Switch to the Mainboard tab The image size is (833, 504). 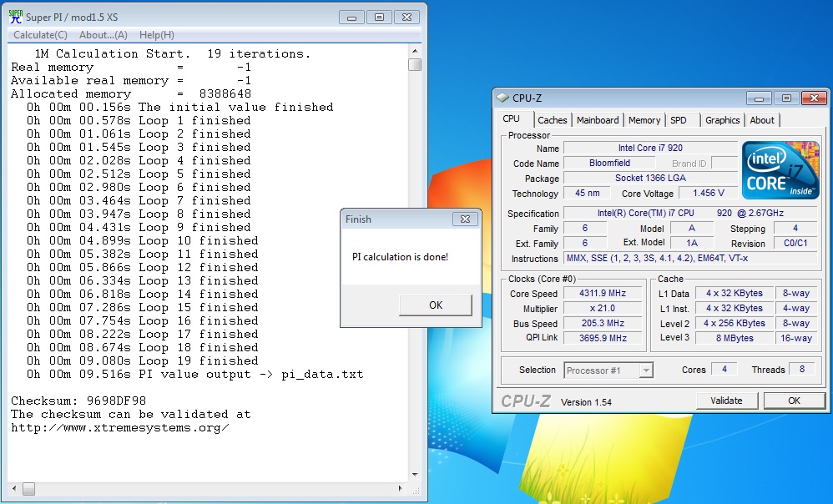click(x=598, y=120)
